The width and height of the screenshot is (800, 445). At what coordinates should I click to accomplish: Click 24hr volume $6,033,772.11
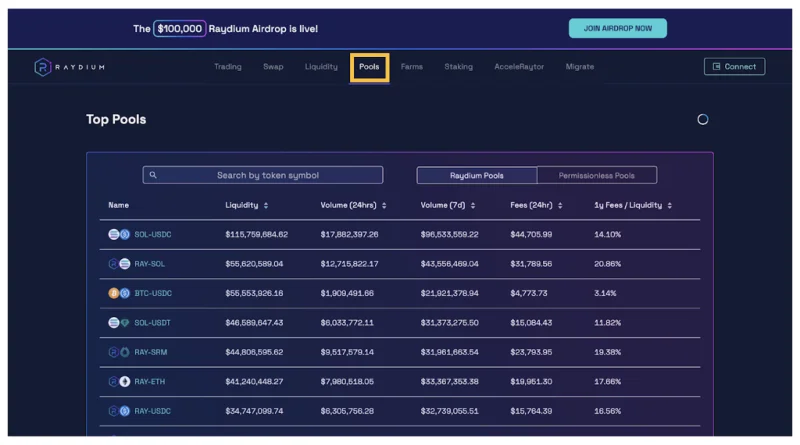coord(347,323)
